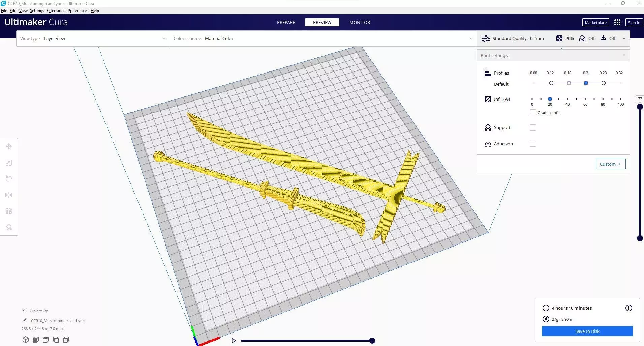Switch to top view icon

pyautogui.click(x=46, y=340)
